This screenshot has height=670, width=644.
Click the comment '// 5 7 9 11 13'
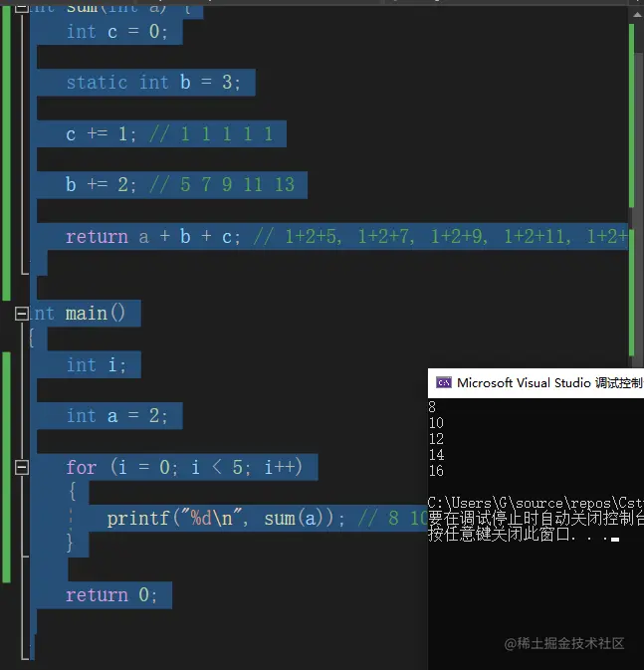(222, 185)
